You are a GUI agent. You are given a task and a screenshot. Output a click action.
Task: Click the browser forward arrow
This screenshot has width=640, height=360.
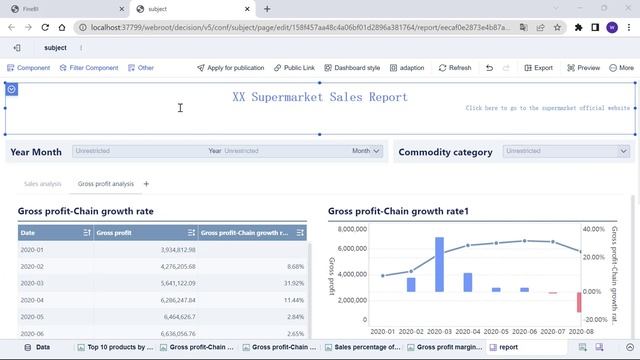coord(28,27)
